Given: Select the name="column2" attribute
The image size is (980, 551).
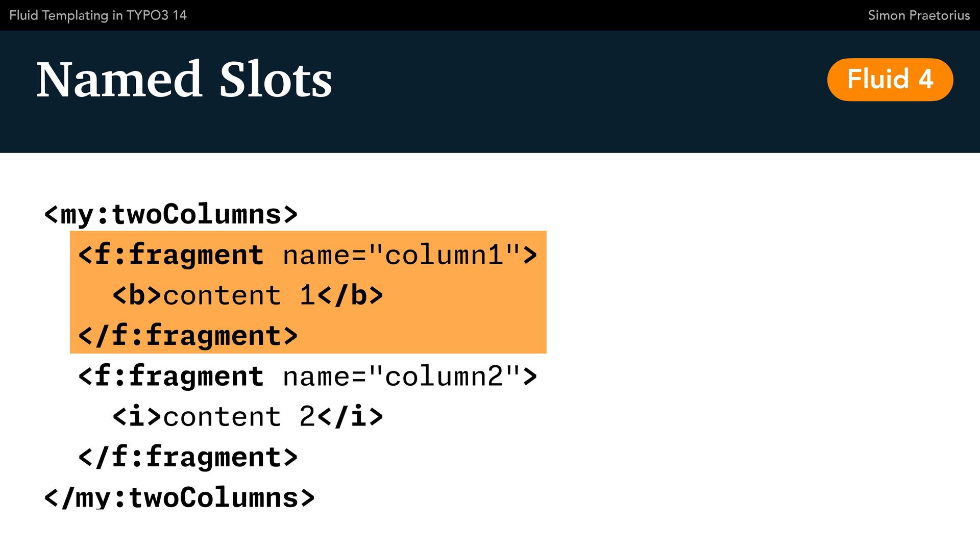Looking at the screenshot, I should (x=401, y=377).
